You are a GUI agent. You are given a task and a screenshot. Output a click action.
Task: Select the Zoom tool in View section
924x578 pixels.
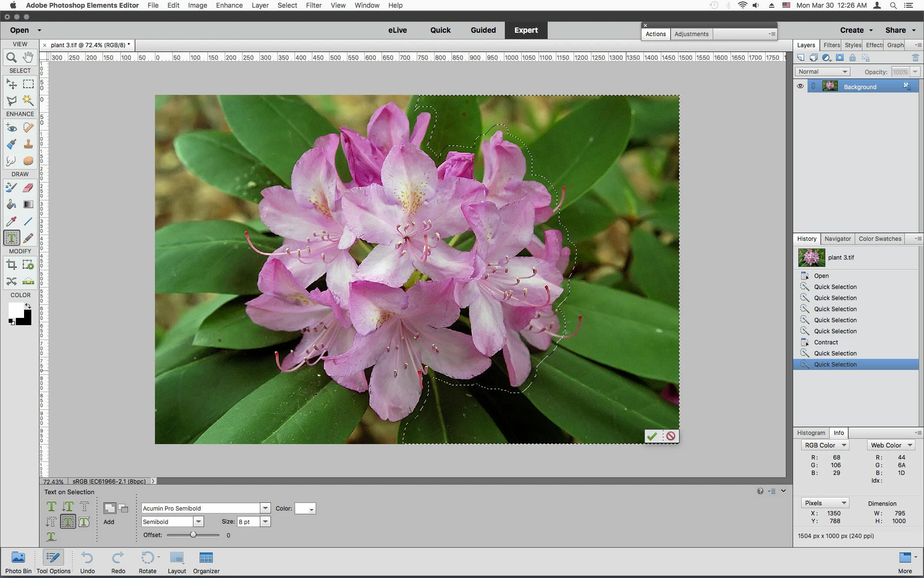pos(11,57)
